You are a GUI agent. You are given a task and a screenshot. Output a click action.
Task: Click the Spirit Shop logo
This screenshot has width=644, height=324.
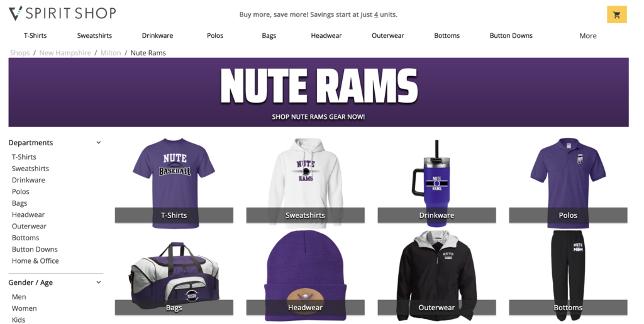point(62,13)
